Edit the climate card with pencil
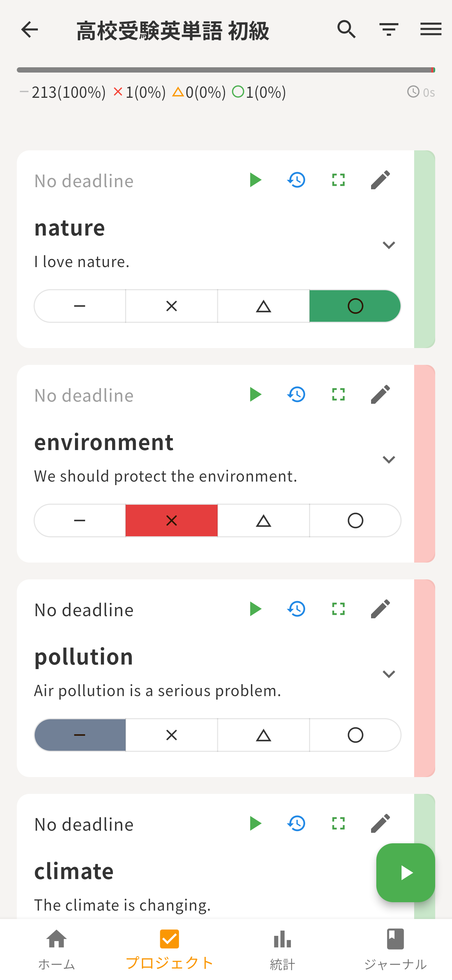The image size is (452, 980). point(381,824)
